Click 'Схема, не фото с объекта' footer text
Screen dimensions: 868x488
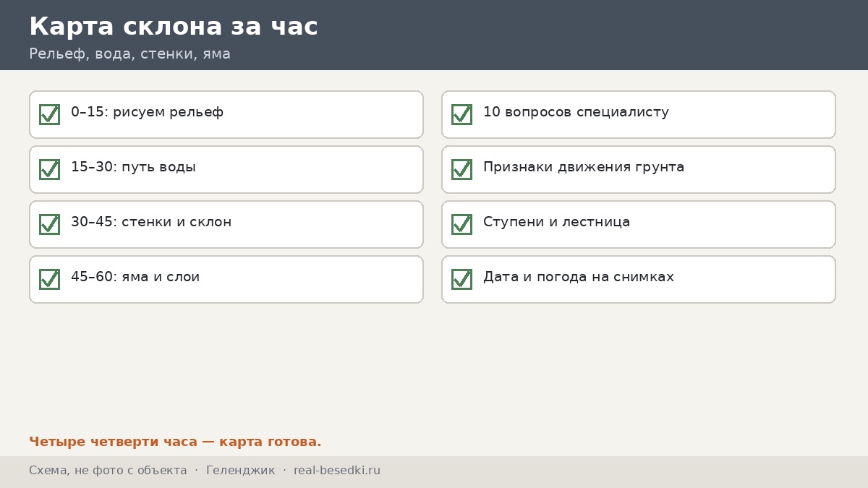(108, 471)
